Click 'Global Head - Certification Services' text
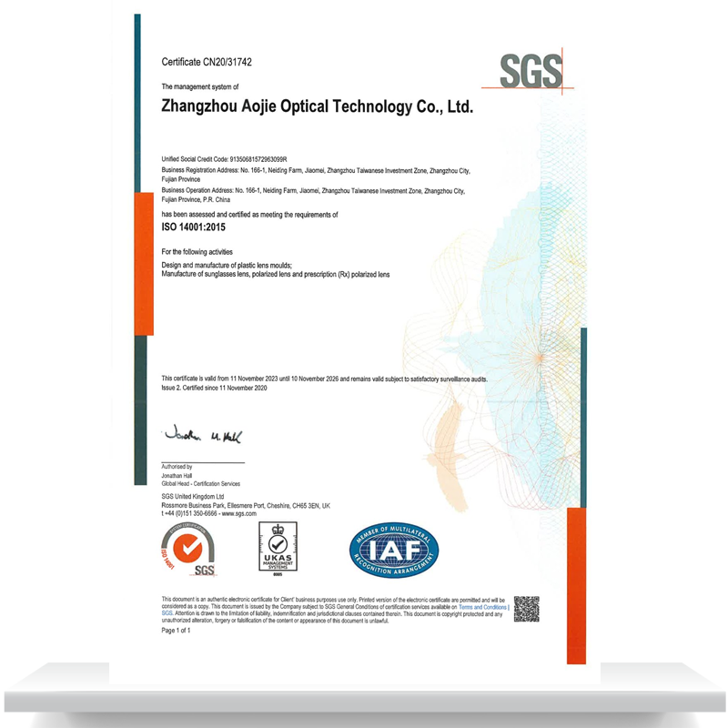The height and width of the screenshot is (728, 728). point(200,484)
